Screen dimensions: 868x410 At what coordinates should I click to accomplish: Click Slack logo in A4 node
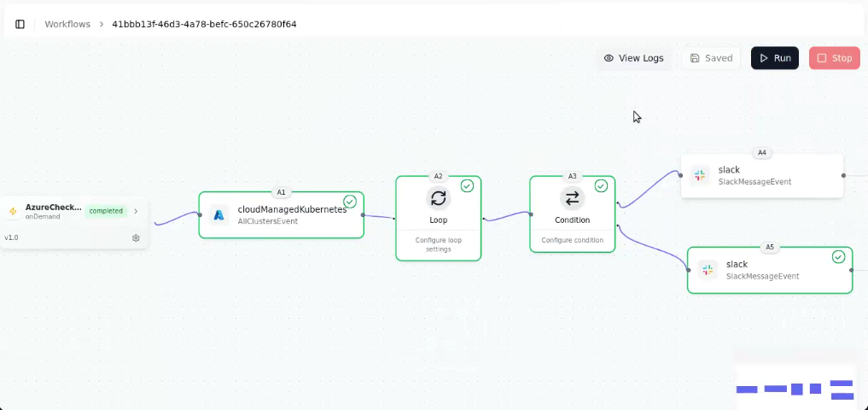tap(700, 176)
